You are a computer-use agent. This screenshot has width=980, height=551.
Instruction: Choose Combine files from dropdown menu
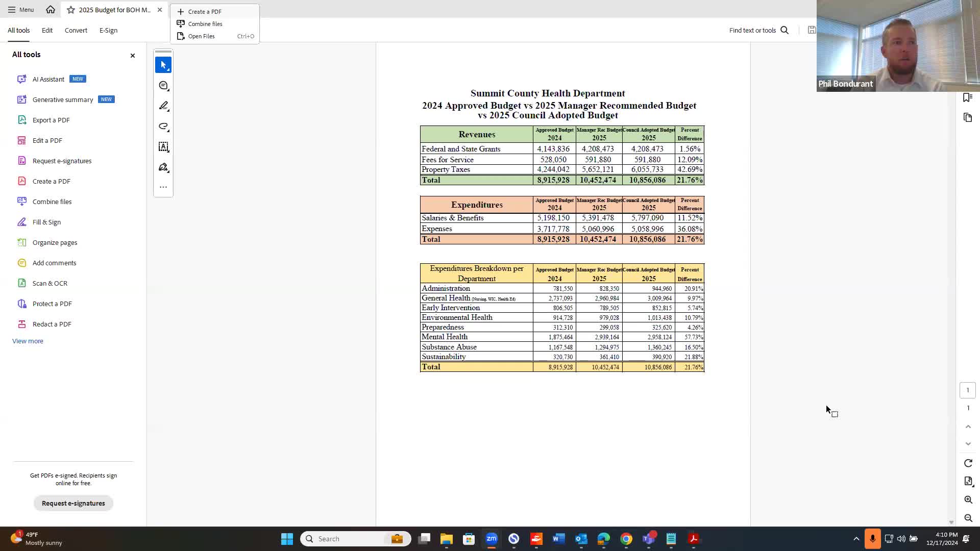214,24
